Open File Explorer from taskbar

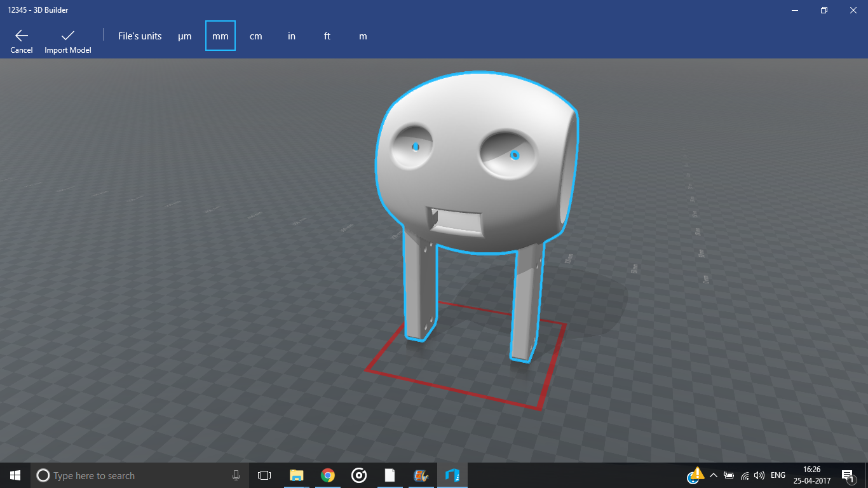296,475
